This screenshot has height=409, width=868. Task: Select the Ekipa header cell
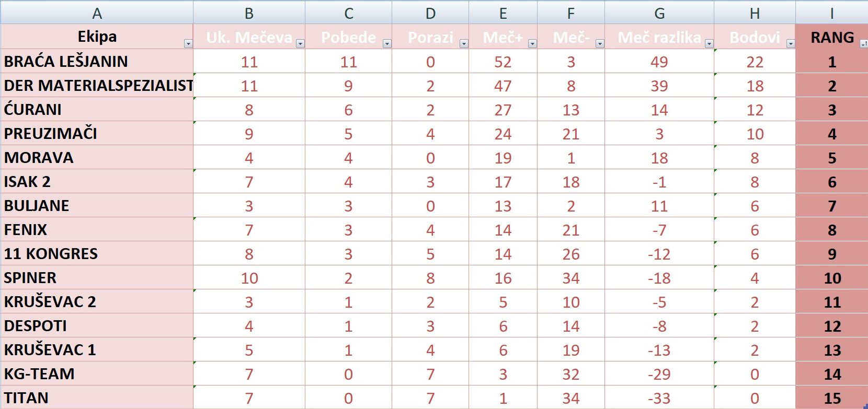(x=97, y=37)
